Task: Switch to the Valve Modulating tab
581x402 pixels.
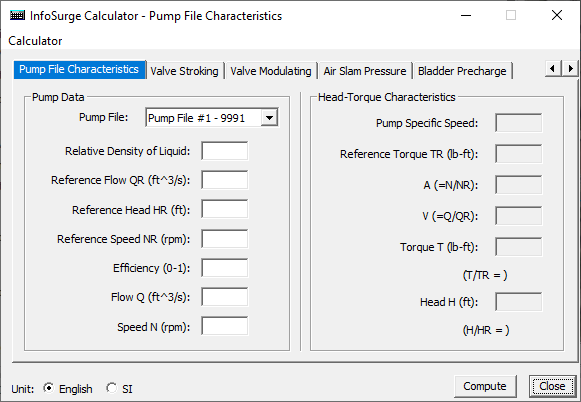Action: point(271,71)
